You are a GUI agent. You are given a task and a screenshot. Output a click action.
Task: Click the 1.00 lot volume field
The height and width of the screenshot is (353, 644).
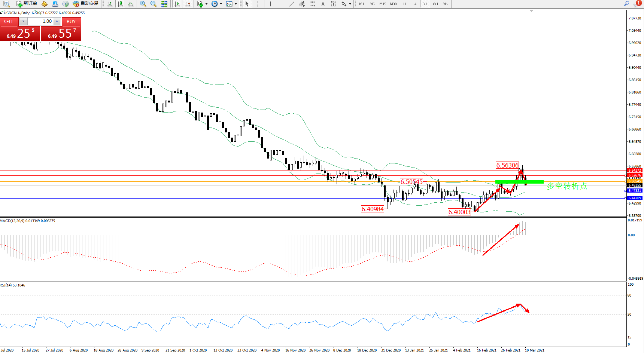coord(40,21)
